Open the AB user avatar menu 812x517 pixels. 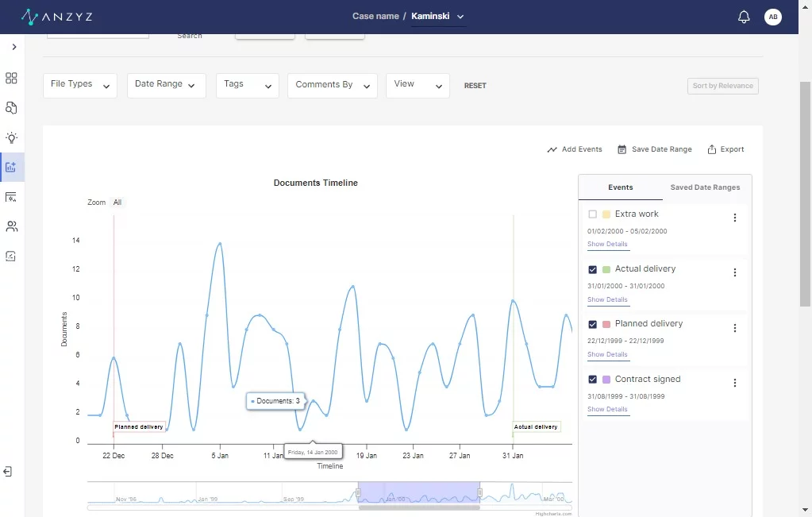coord(772,17)
